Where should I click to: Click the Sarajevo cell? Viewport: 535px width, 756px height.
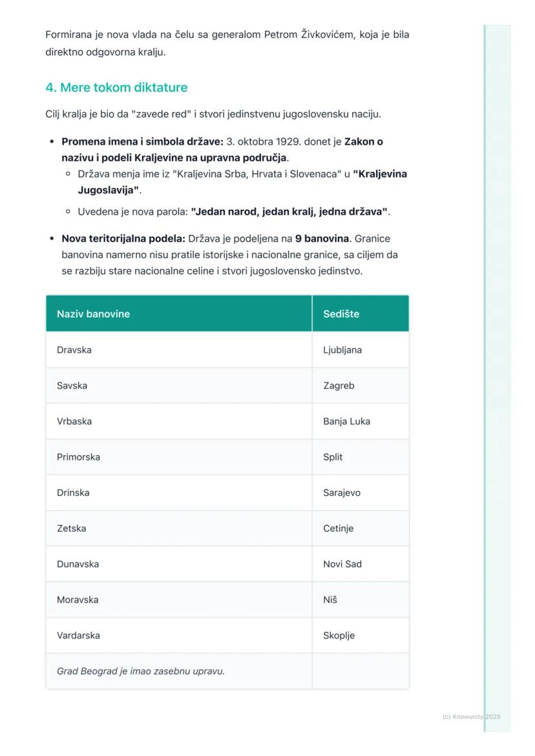tap(342, 493)
